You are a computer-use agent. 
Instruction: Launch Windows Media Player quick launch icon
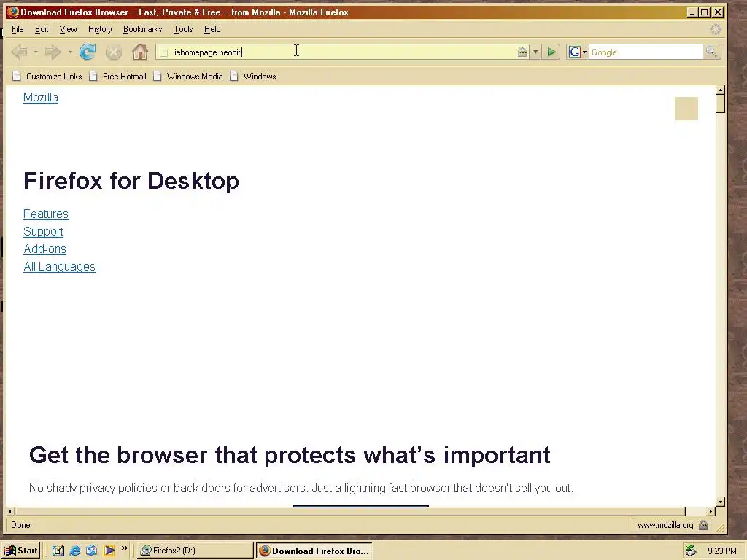pyautogui.click(x=109, y=551)
